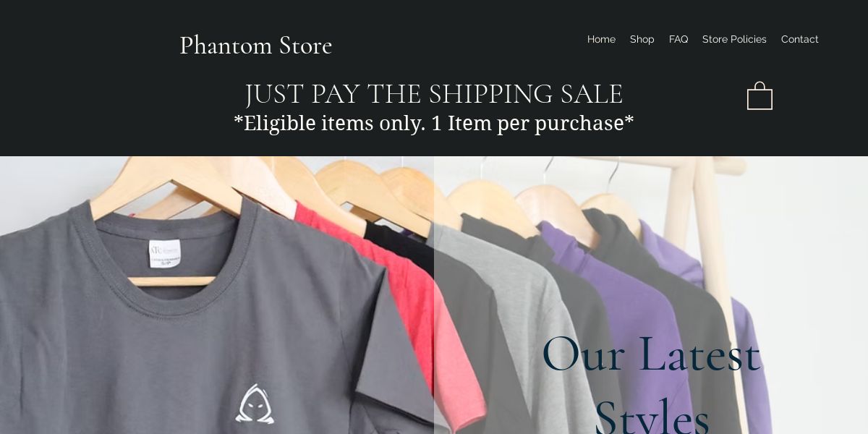Open the Contact page

point(799,39)
